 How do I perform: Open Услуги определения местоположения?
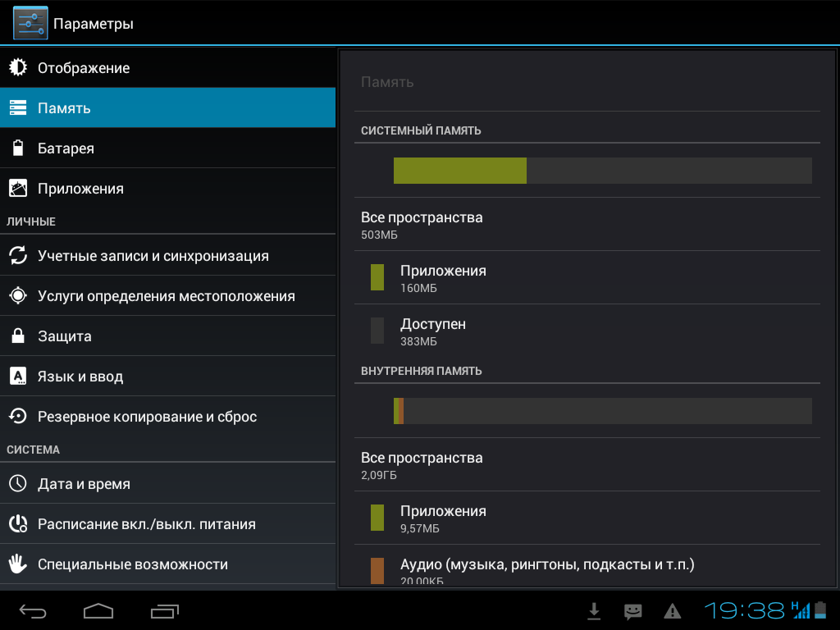click(167, 295)
